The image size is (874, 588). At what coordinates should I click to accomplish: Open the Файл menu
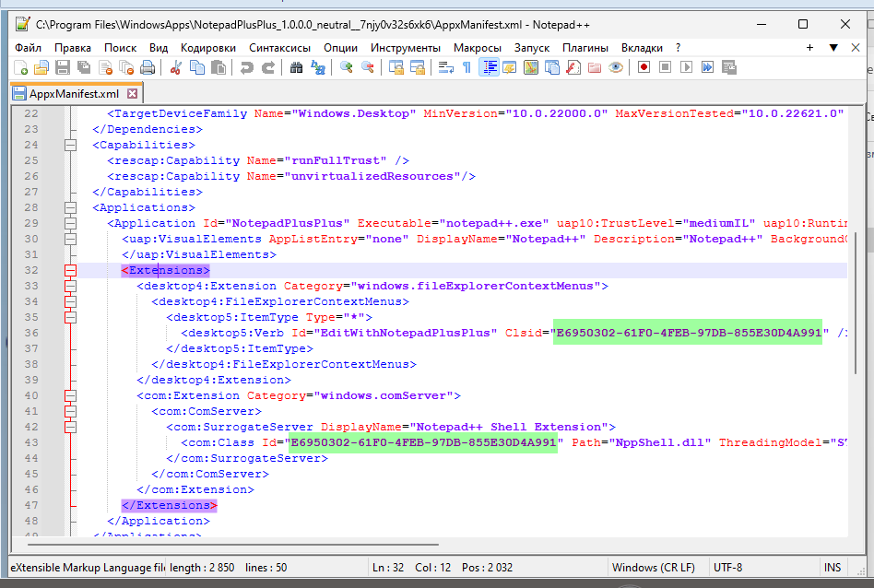click(x=28, y=48)
